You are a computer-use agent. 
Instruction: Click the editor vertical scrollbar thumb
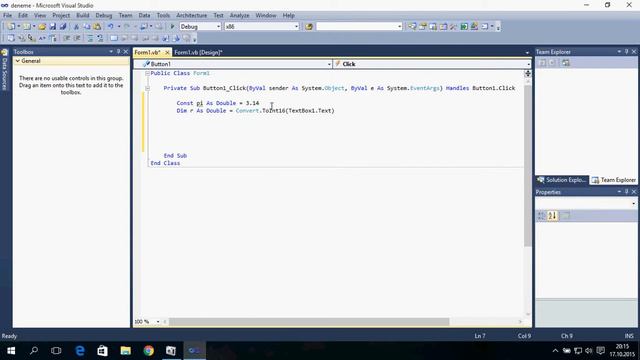coord(528,165)
